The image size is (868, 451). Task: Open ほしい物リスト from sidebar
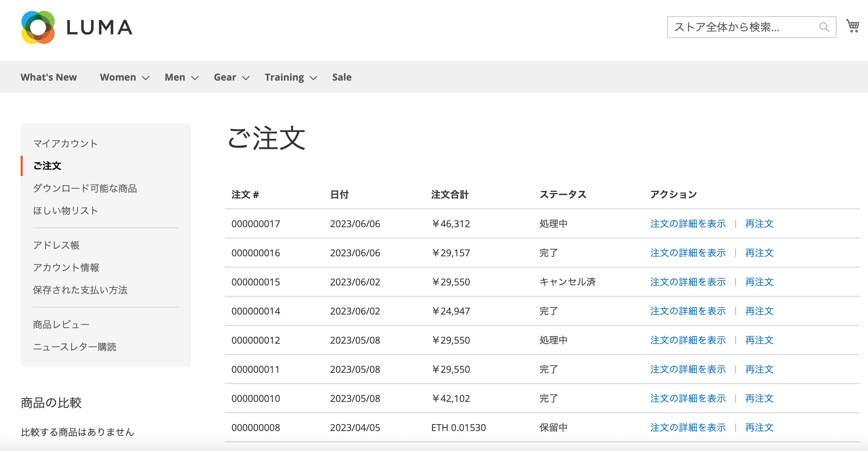(65, 210)
